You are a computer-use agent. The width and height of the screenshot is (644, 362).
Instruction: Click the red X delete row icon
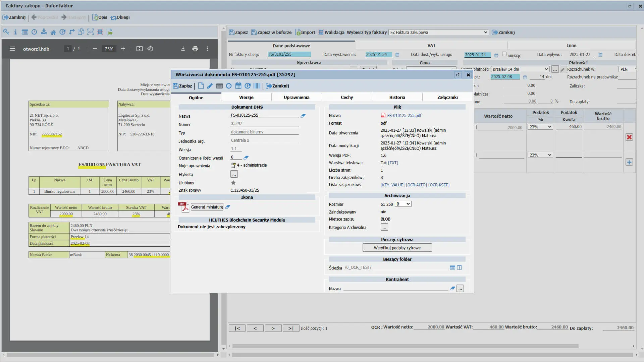tap(629, 137)
